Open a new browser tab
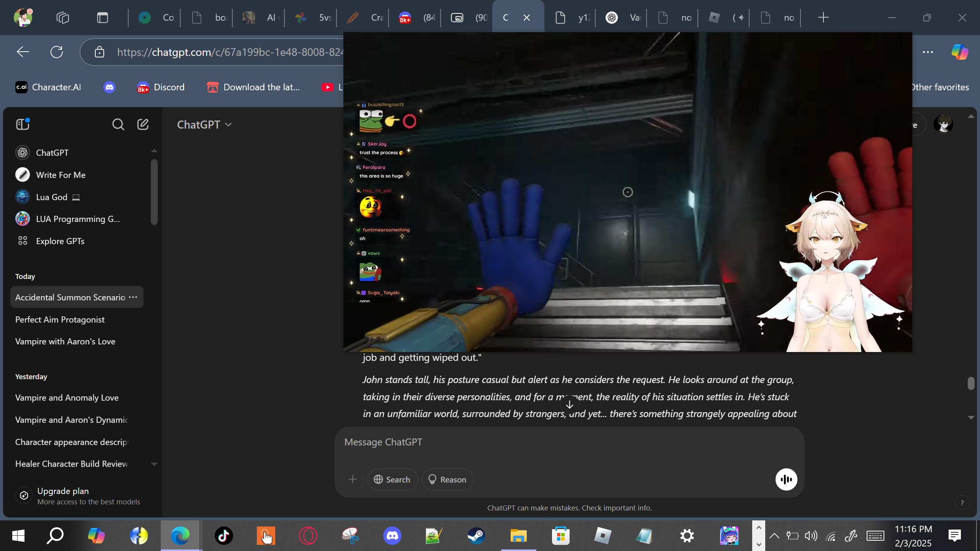Image resolution: width=980 pixels, height=551 pixels. point(823,18)
